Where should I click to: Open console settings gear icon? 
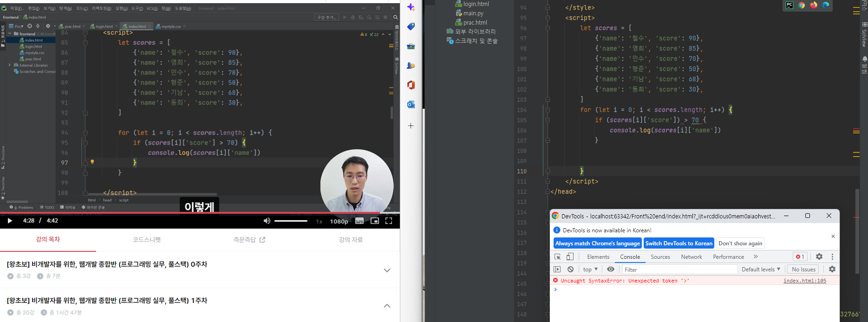[832, 269]
